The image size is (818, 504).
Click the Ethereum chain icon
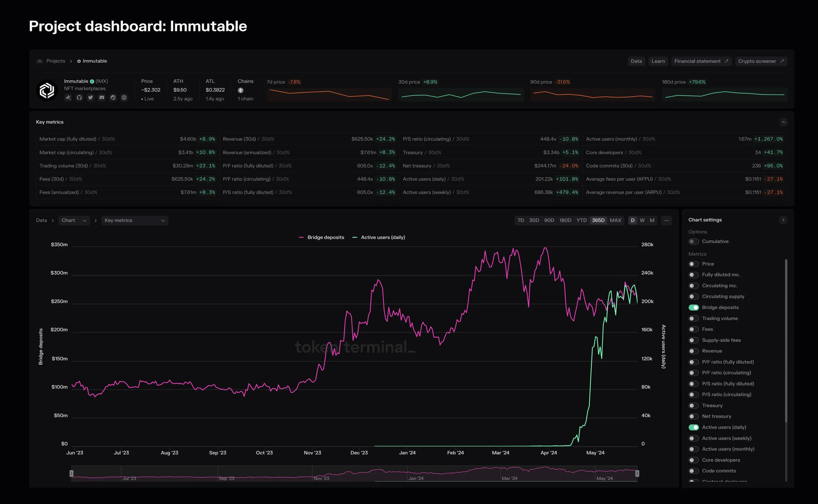coord(241,90)
